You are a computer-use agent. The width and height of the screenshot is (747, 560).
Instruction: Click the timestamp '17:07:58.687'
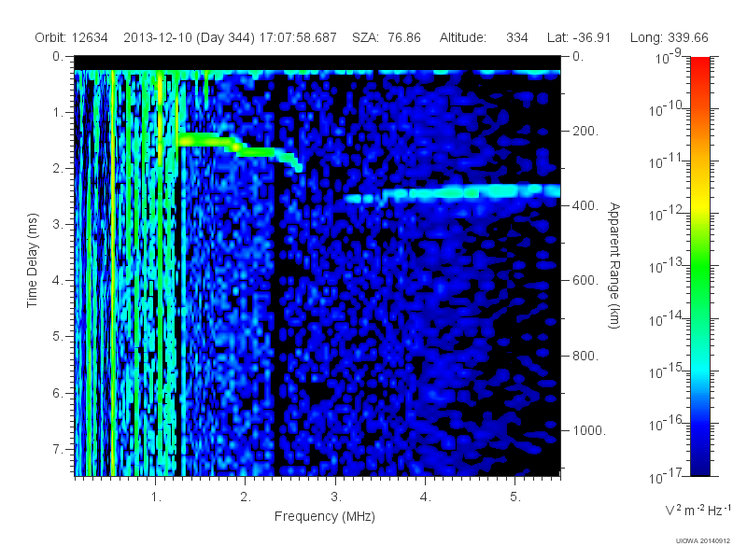pos(298,37)
